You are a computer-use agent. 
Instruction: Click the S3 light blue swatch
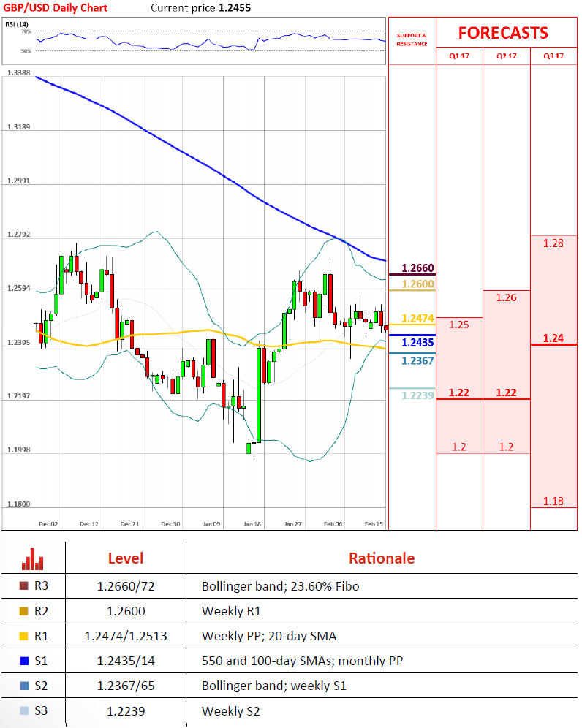point(23,710)
